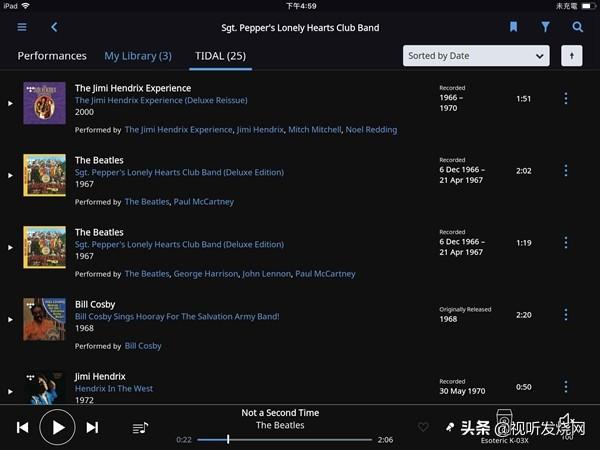Open The Jimi Hendrix Experience (Deluxe Reissue) album link
The height and width of the screenshot is (450, 600).
pyautogui.click(x=161, y=100)
